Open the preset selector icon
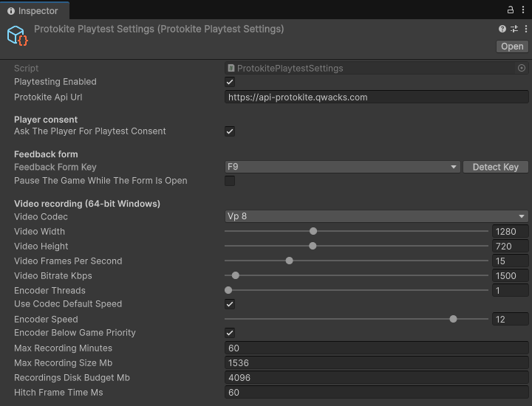Screen dimensions: 532x406 click(514, 29)
